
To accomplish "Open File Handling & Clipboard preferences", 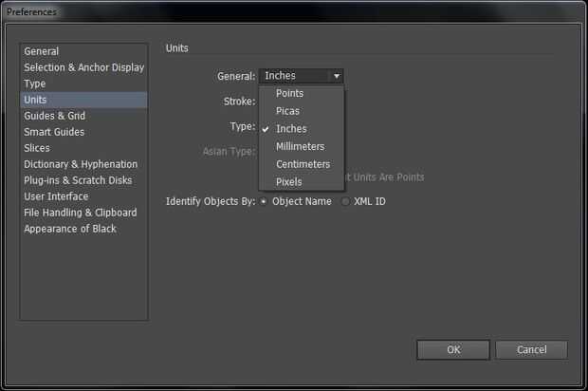I will (x=84, y=213).
